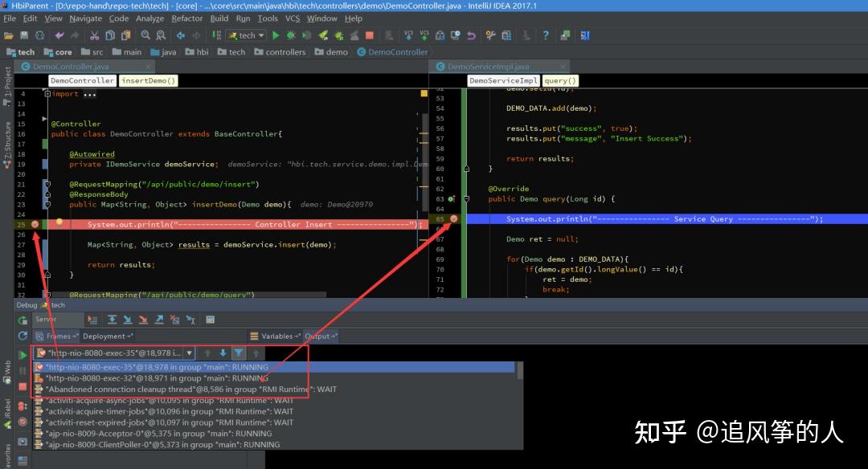This screenshot has height=469, width=868.
Task: Click the Save All toolbar icon
Action: click(x=24, y=35)
